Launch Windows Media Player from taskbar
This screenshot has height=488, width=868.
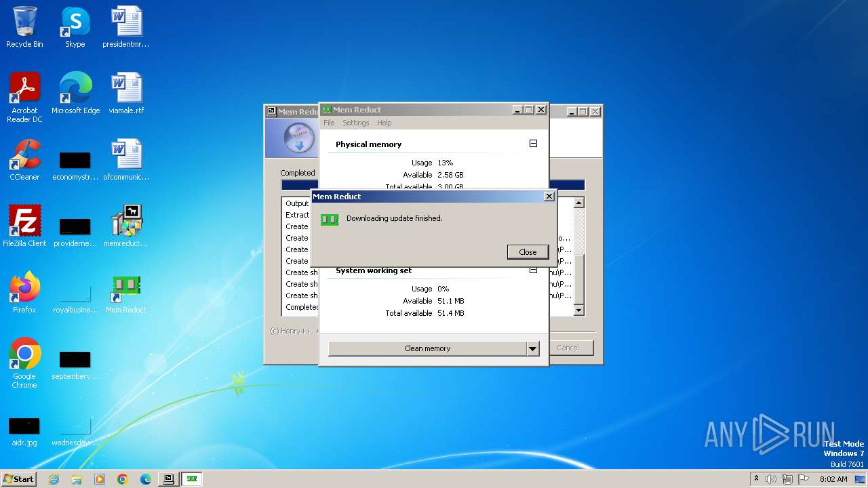[x=100, y=479]
